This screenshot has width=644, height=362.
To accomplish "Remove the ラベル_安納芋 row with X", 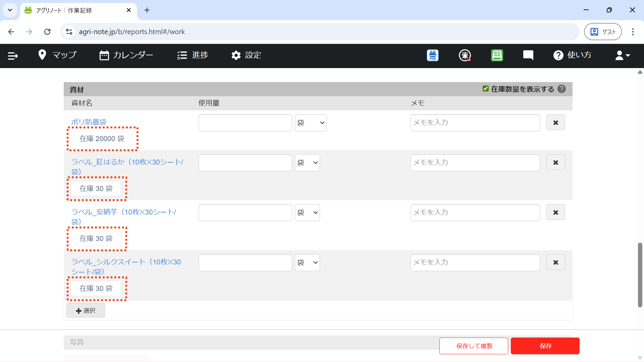I will coord(555,212).
